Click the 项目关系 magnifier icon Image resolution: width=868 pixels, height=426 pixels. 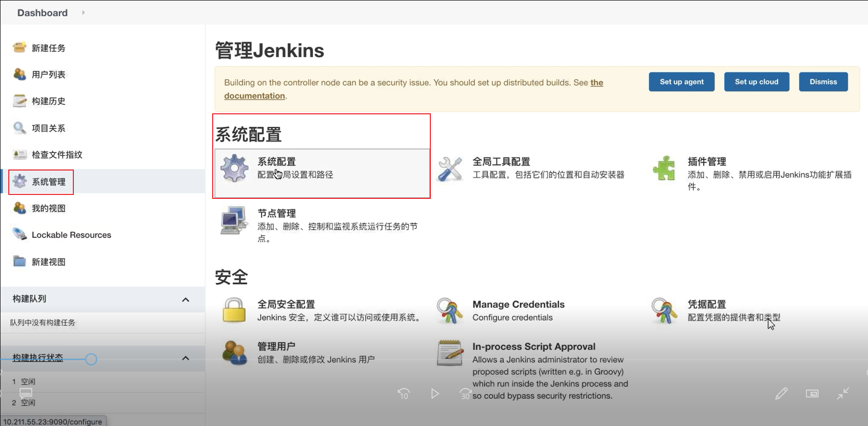coord(20,128)
